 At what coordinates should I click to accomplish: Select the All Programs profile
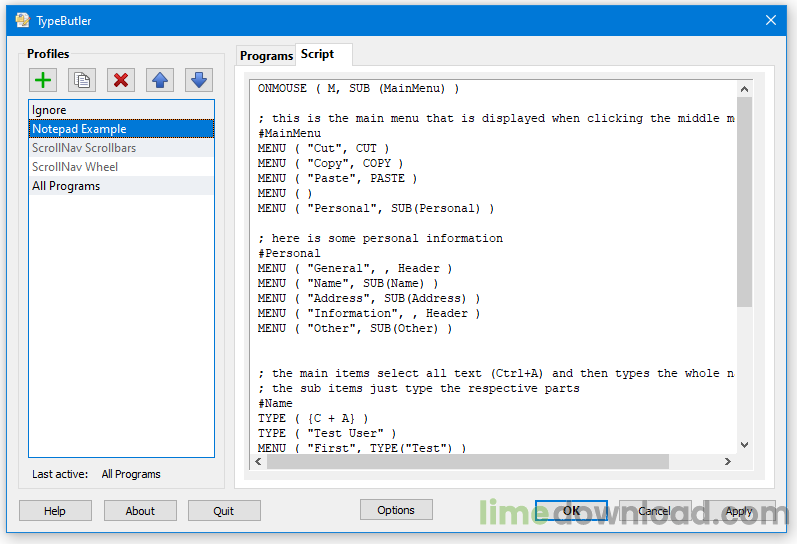pos(121,186)
